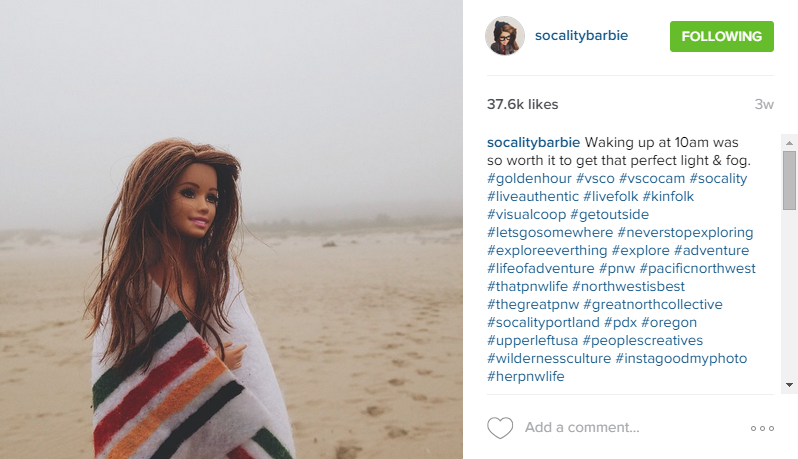Open socalitybarbie profile avatar picture
This screenshot has height=459, width=798.
pos(504,36)
